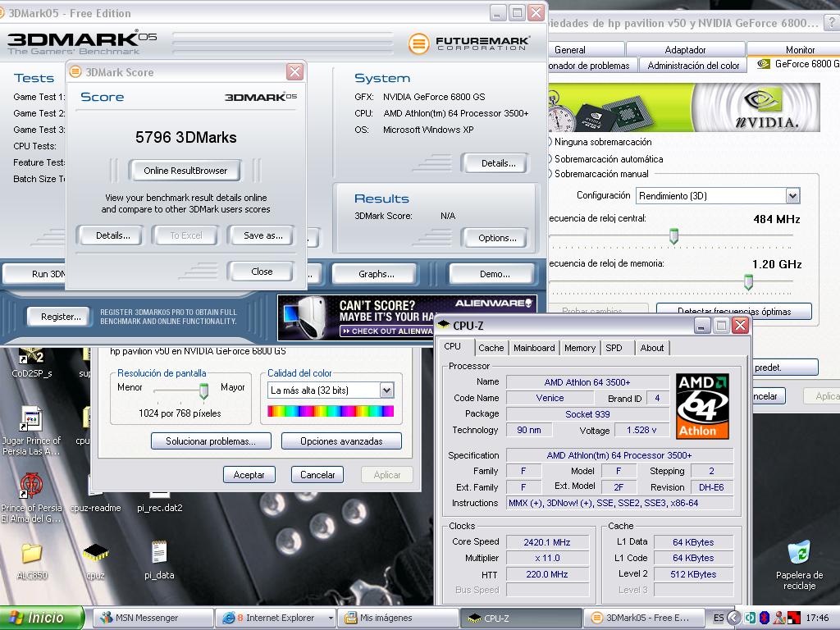
Task: Select Ninguna sobremarcación radio option
Action: [x=550, y=142]
